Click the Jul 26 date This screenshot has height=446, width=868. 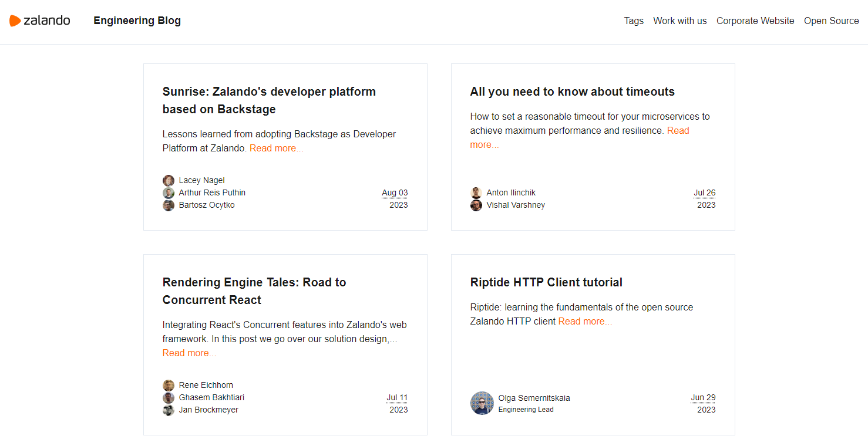(x=705, y=192)
